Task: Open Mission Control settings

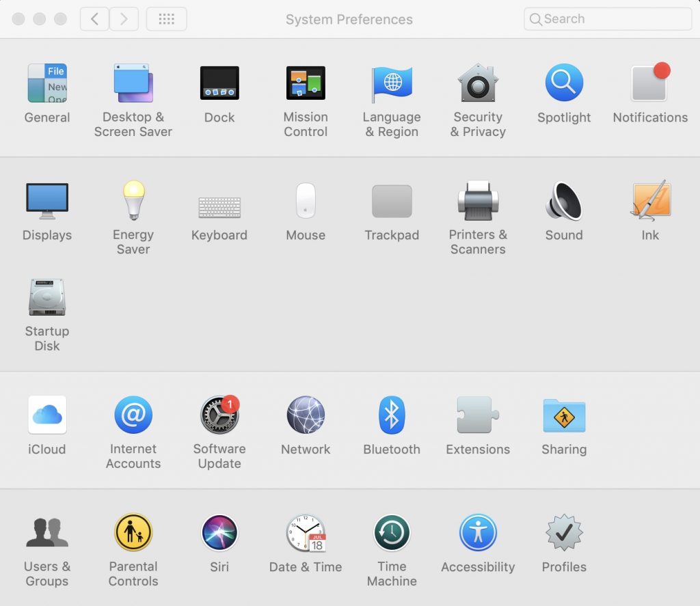Action: click(306, 83)
